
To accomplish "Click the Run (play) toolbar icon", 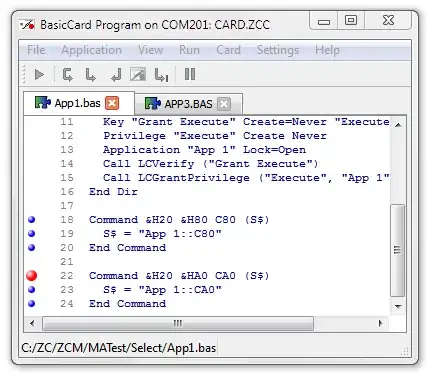I will (39, 74).
